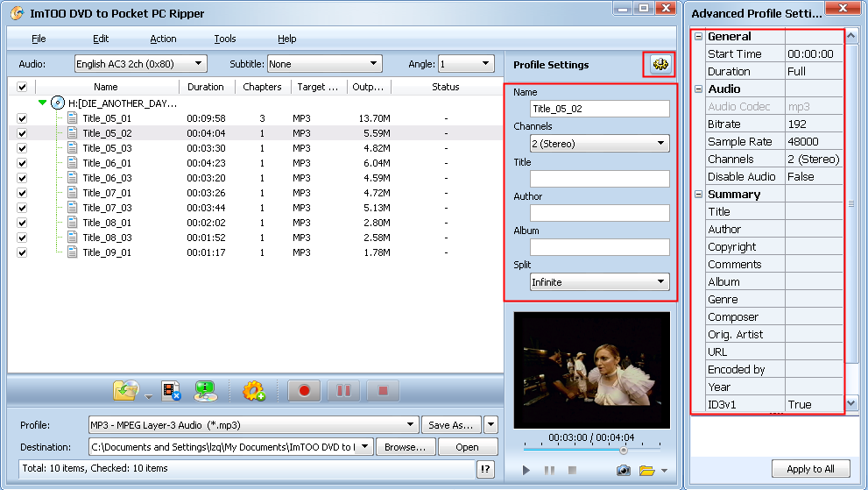Open the Angle dropdown

pos(466,64)
